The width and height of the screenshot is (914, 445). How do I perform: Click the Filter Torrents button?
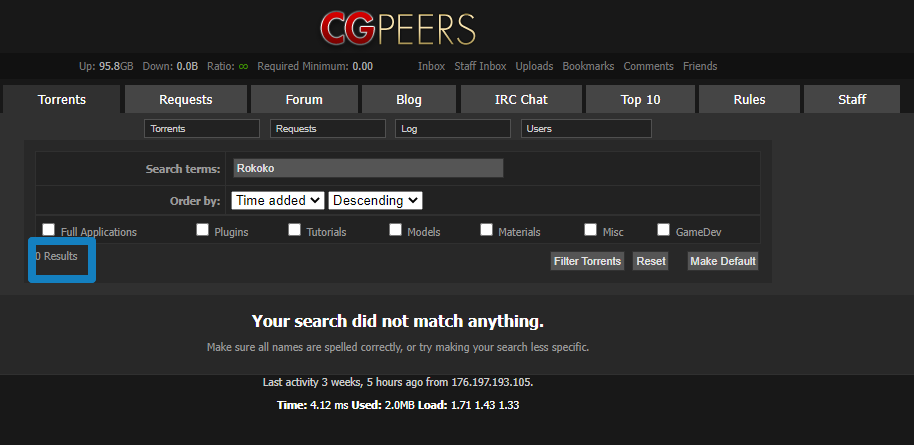click(587, 261)
